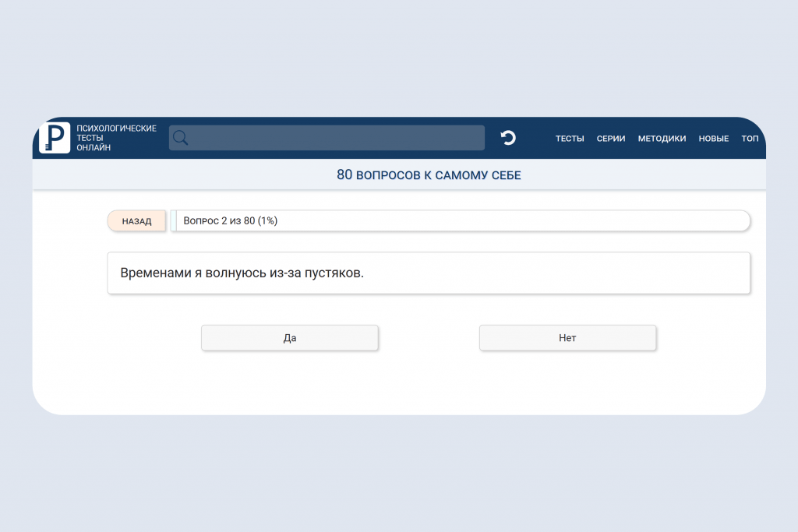Click the P logo icon
This screenshot has width=798, height=532.
[55, 138]
